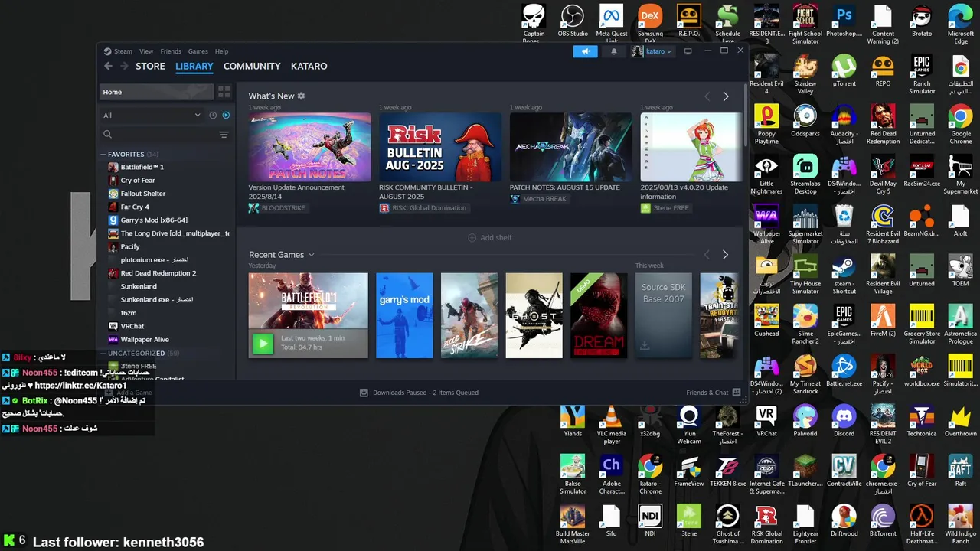This screenshot has height=551, width=980.
Task: Collapse the Uncategorized category
Action: tap(103, 354)
